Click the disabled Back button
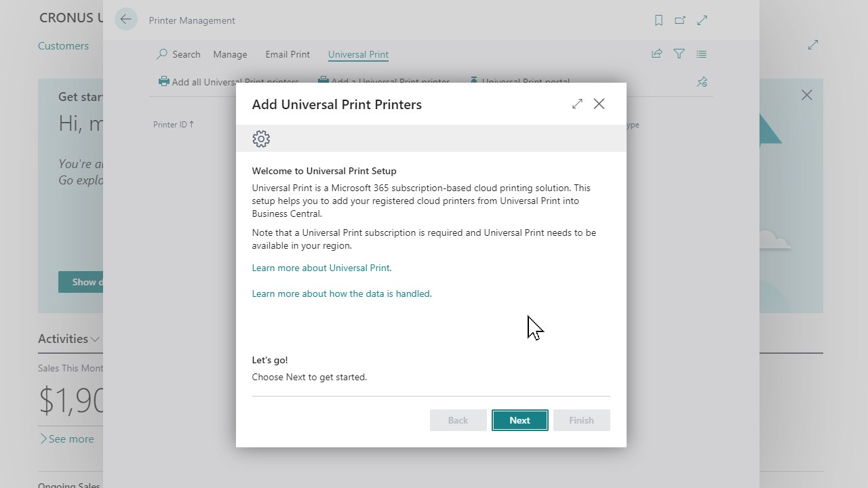 click(x=458, y=420)
